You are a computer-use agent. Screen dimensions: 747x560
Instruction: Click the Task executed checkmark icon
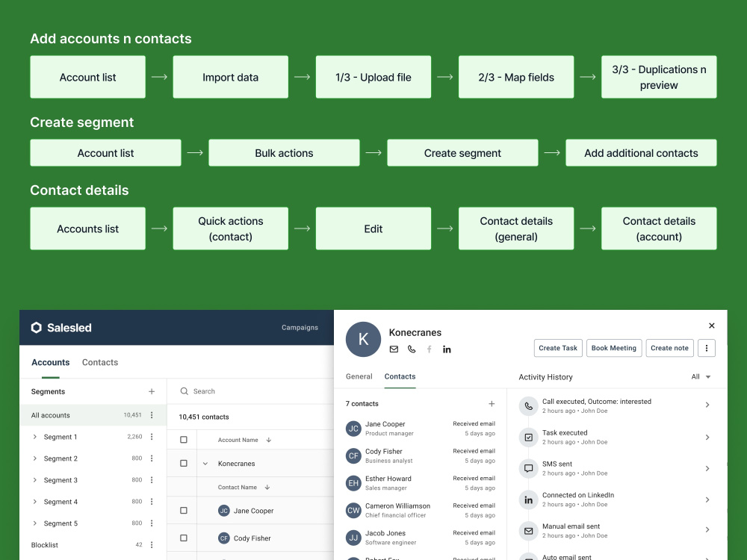528,437
